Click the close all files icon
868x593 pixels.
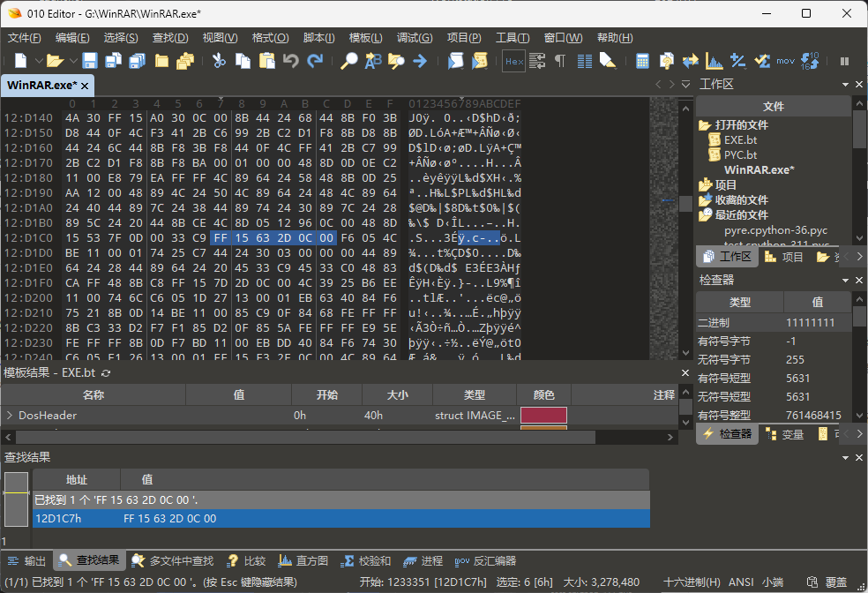point(185,60)
